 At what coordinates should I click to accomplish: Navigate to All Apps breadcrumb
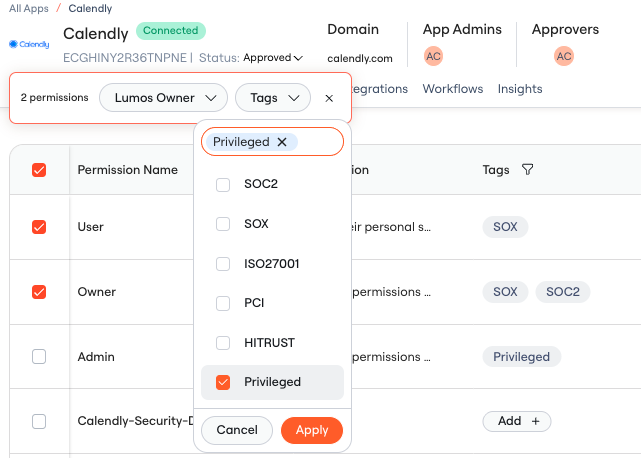click(29, 8)
